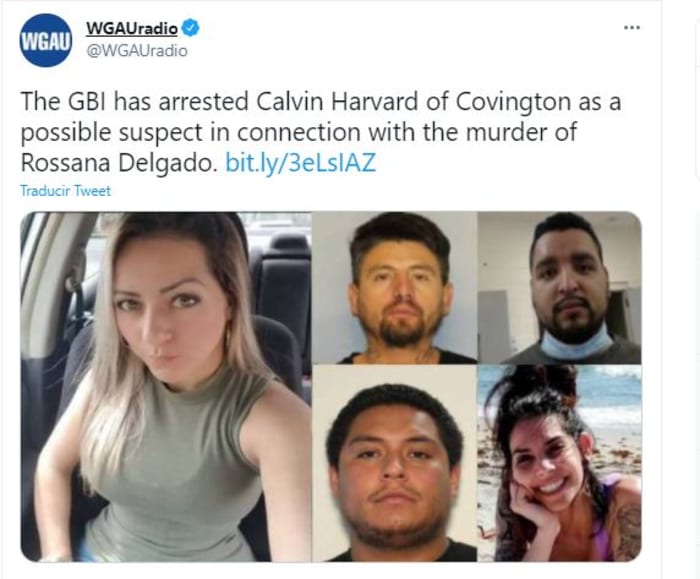Click the blue verified checkmark badge
Image resolution: width=700 pixels, height=579 pixels.
[192, 28]
